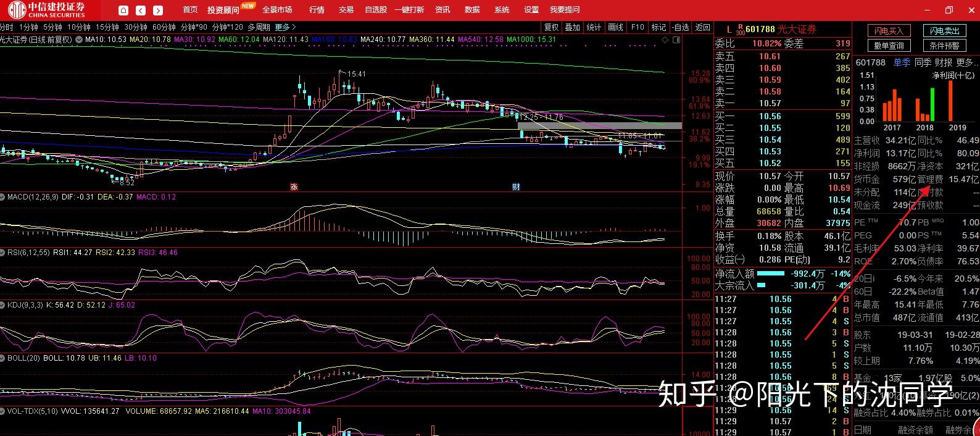
Task: Restore down the application window
Action: pos(949,10)
